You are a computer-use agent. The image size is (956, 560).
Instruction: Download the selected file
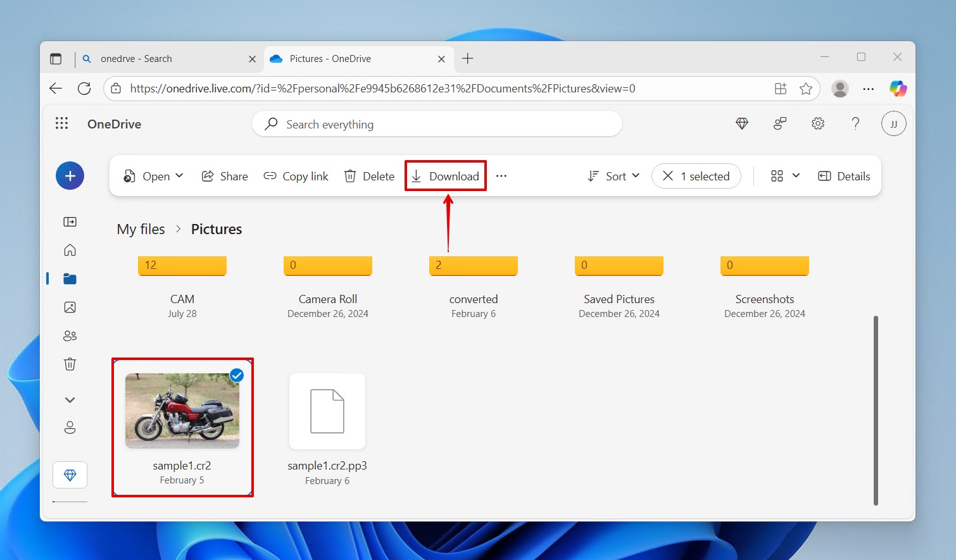(445, 176)
